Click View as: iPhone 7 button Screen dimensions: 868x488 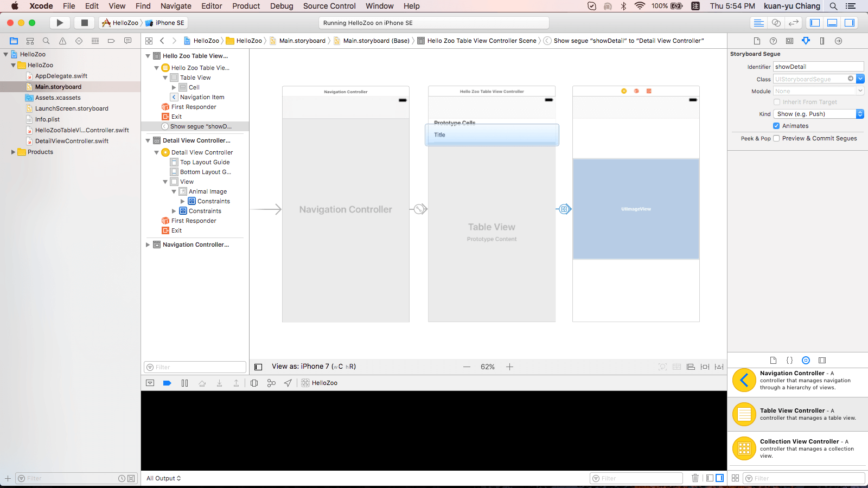pyautogui.click(x=314, y=367)
